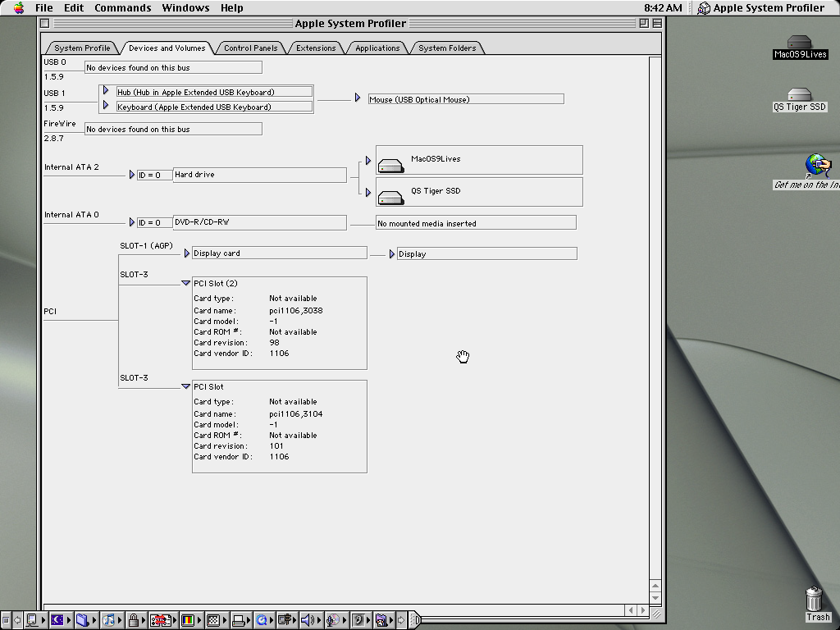840x630 pixels.
Task: Click the menu bar clock
Action: point(663,8)
